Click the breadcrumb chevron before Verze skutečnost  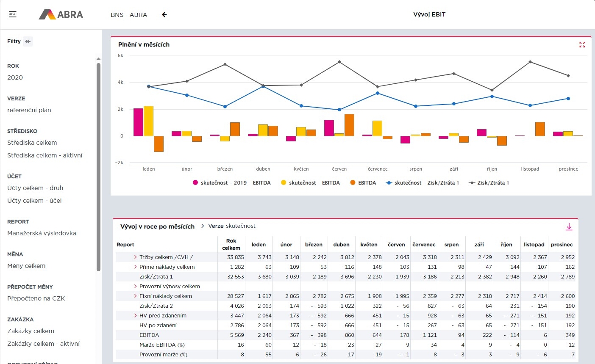tap(203, 226)
